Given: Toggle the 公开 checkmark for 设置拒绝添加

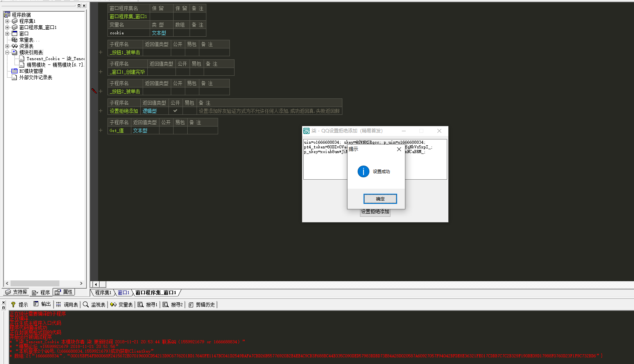Looking at the screenshot, I should coord(175,111).
